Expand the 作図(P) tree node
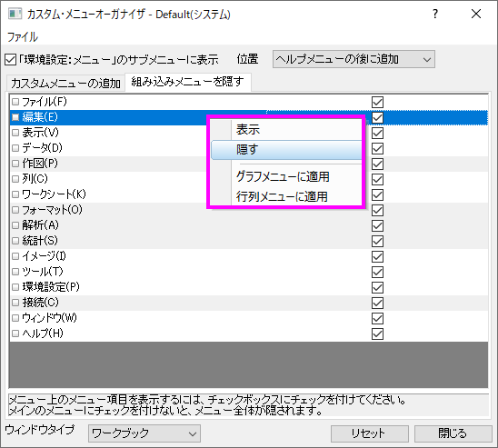Image resolution: width=498 pixels, height=448 pixels. 15,164
